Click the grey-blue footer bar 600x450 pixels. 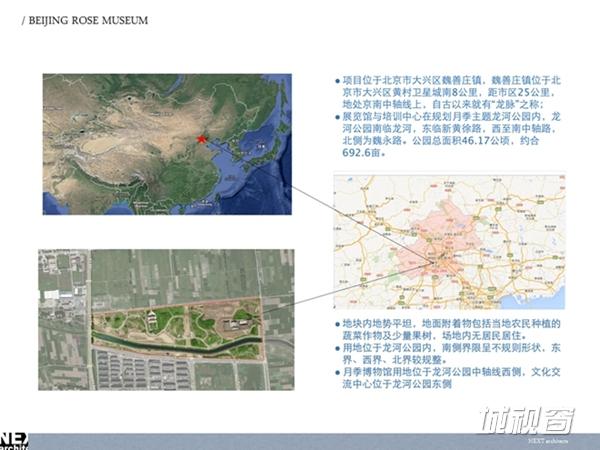(300, 440)
